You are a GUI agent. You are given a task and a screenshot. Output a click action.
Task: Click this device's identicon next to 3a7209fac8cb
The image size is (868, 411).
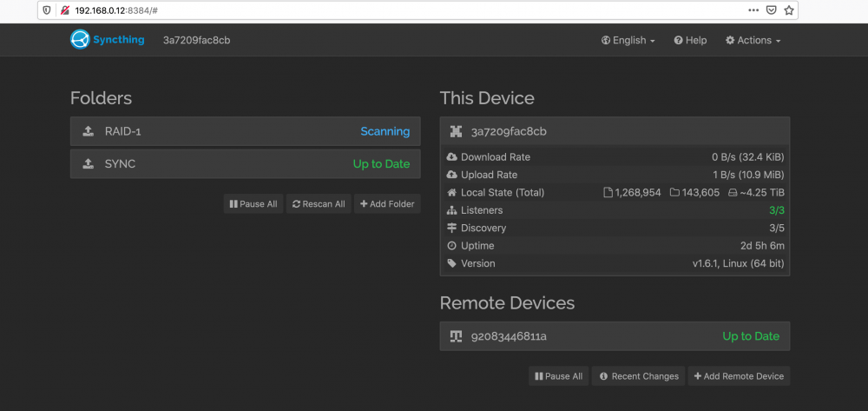tap(456, 131)
